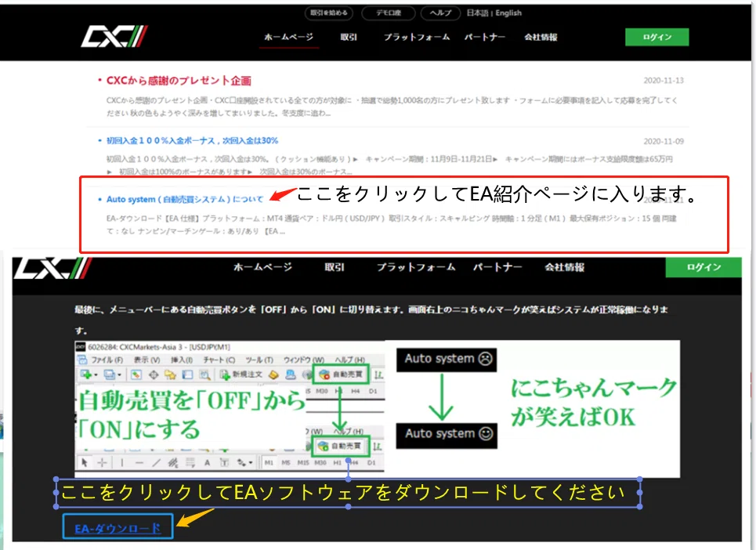Viewport: 756px width, 550px height.
Task: Open the ヘルプ pill button
Action: point(440,13)
